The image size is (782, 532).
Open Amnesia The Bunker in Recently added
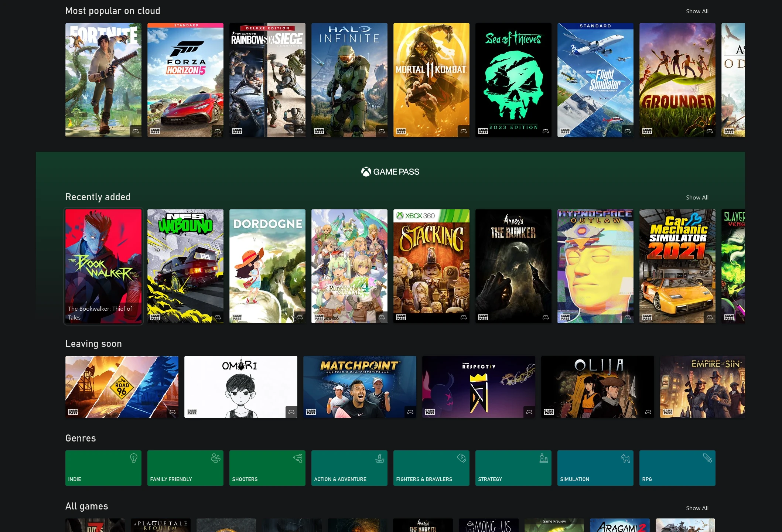pyautogui.click(x=513, y=266)
